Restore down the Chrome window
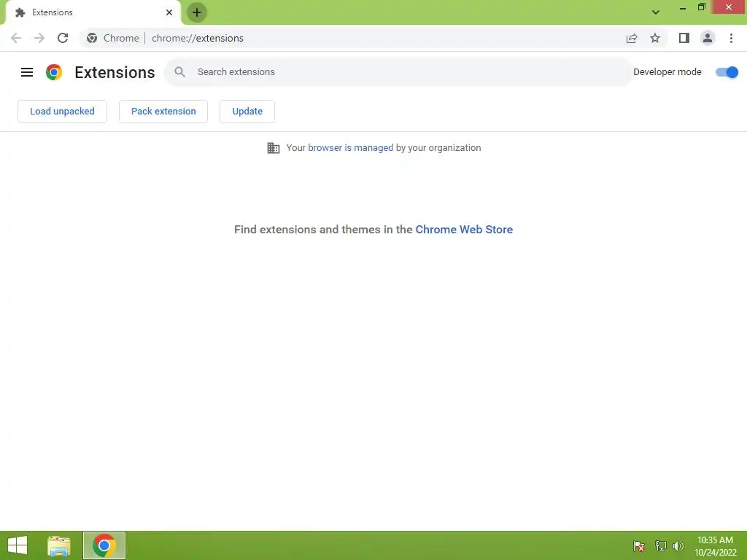This screenshot has width=747, height=560. click(x=701, y=7)
